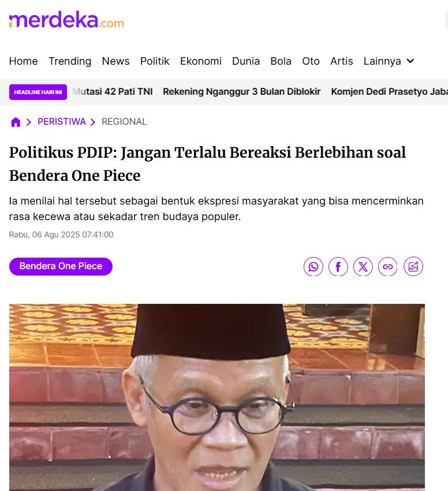Open the Trending menu item
The width and height of the screenshot is (448, 491).
70,61
